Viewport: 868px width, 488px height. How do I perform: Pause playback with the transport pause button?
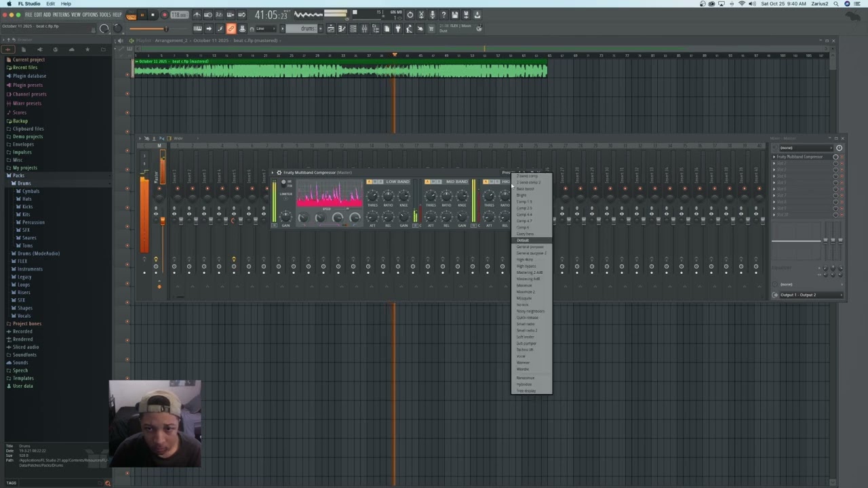pyautogui.click(x=142, y=14)
